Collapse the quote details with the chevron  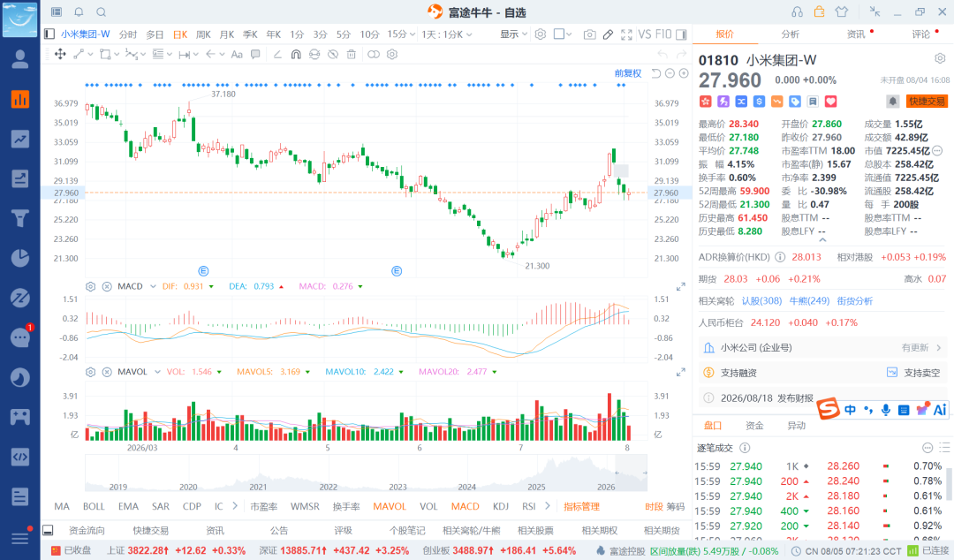[822, 240]
